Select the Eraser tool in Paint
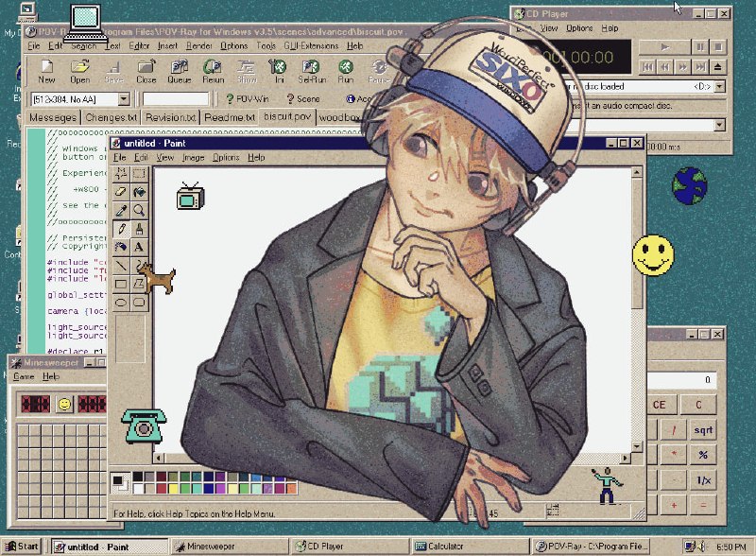The width and height of the screenshot is (756, 556). click(121, 192)
